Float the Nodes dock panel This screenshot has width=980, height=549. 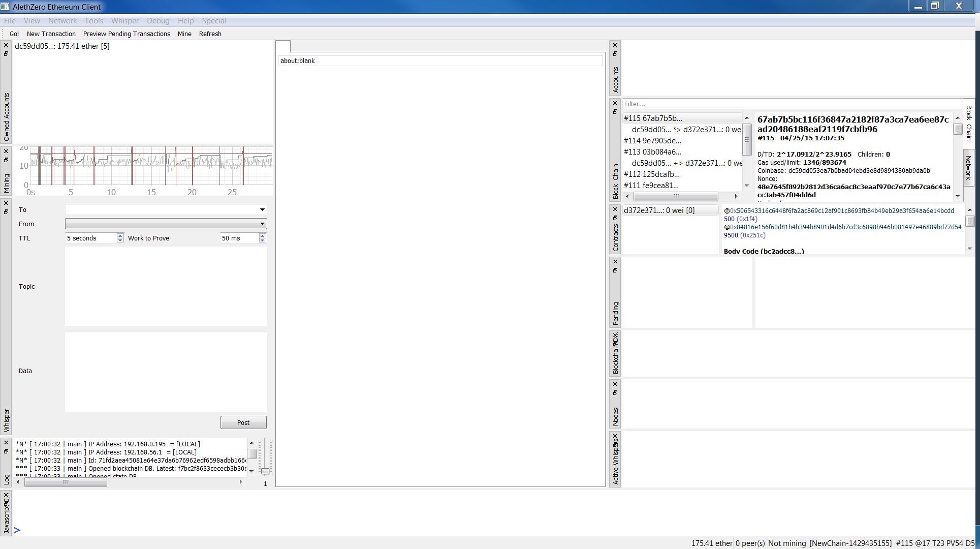[615, 392]
